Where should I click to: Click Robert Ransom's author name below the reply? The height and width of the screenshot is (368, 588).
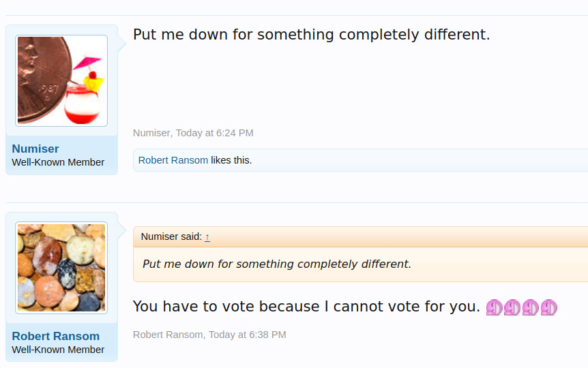tap(168, 335)
